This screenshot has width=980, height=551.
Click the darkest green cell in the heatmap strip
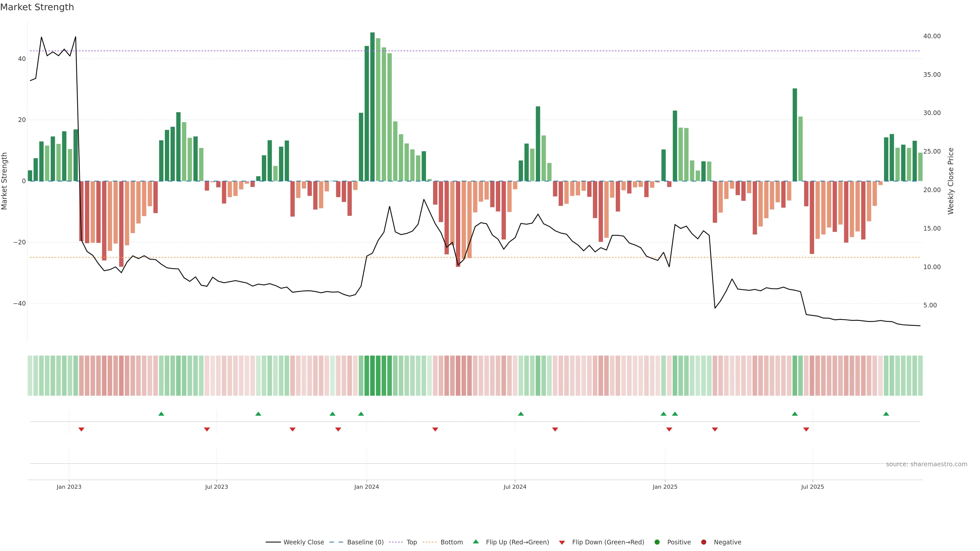372,376
